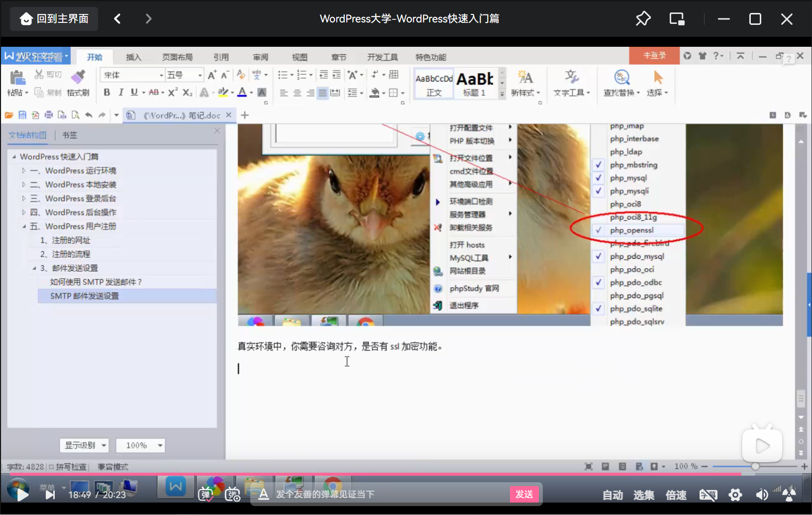The width and height of the screenshot is (812, 515).
Task: Switch to the 页面布局 ribbon tab
Action: 177,57
